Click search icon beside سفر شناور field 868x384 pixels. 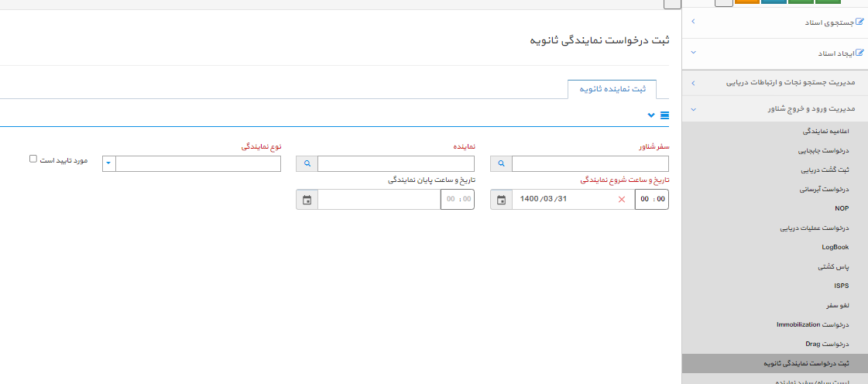click(x=502, y=164)
